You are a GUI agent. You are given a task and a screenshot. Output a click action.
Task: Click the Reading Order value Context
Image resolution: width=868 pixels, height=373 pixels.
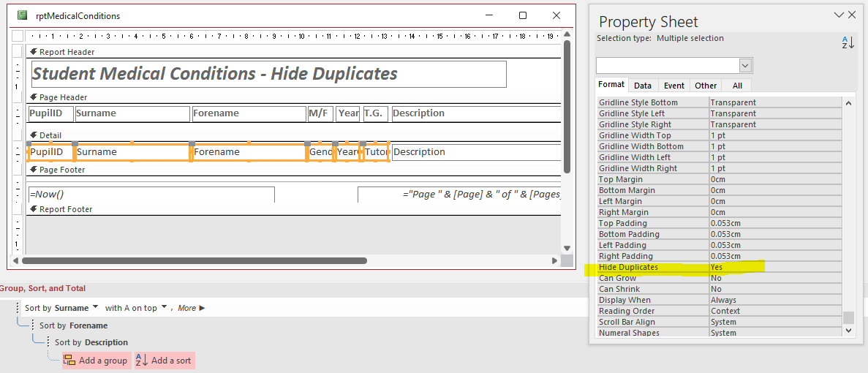coord(776,311)
